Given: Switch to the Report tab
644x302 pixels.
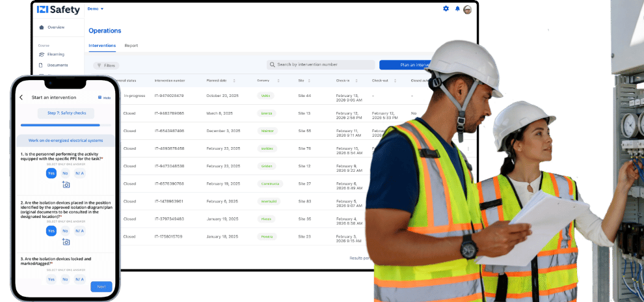Looking at the screenshot, I should [x=131, y=46].
